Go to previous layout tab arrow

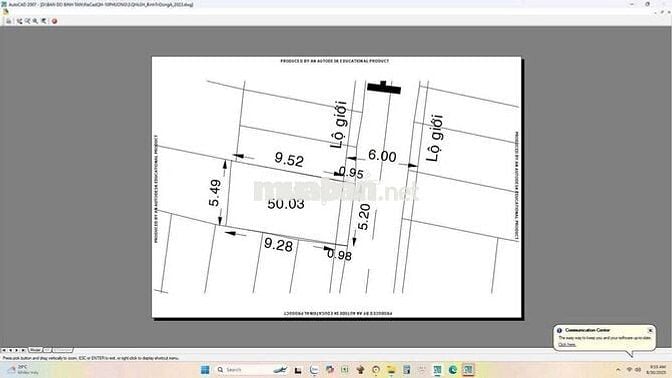pos(10,350)
